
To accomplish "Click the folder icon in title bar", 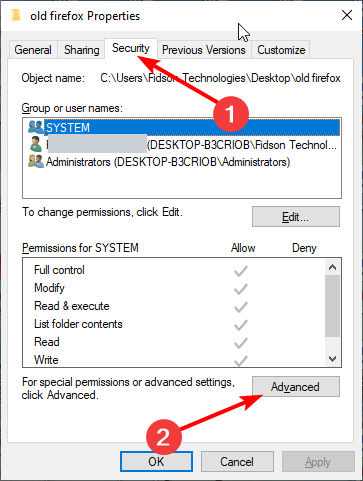I will tap(16, 15).
